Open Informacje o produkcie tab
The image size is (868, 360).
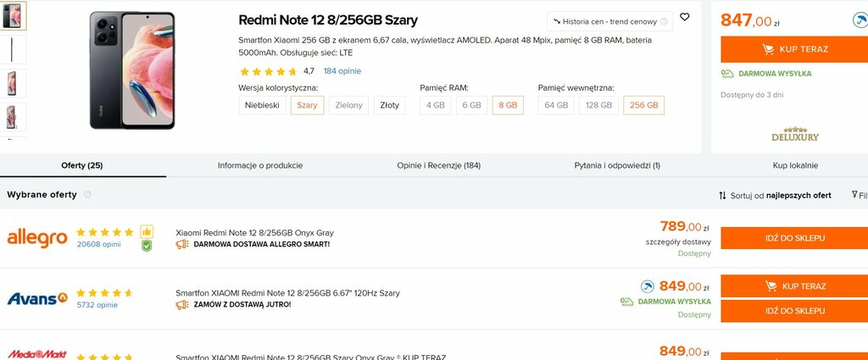[x=260, y=165]
